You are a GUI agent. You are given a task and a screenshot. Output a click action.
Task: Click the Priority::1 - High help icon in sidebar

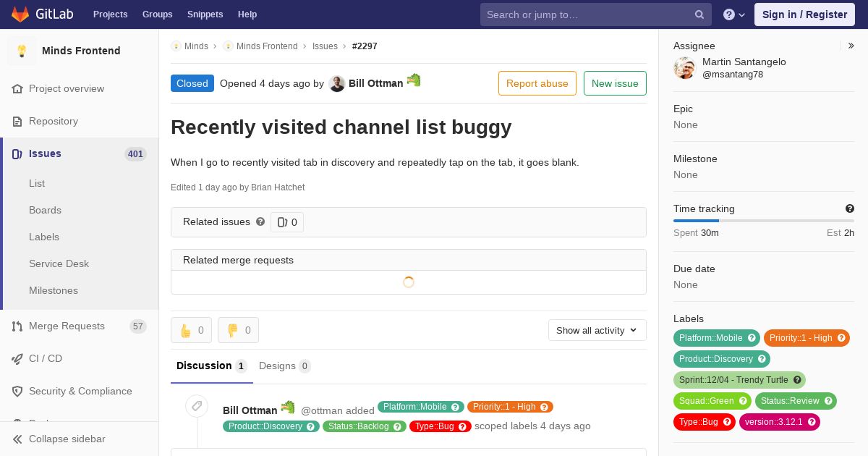tap(841, 338)
